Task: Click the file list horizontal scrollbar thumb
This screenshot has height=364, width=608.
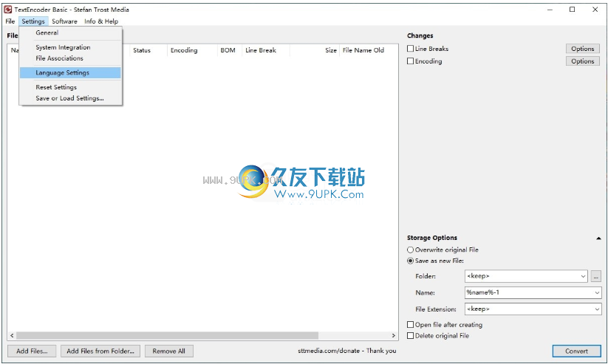Action: click(x=167, y=335)
